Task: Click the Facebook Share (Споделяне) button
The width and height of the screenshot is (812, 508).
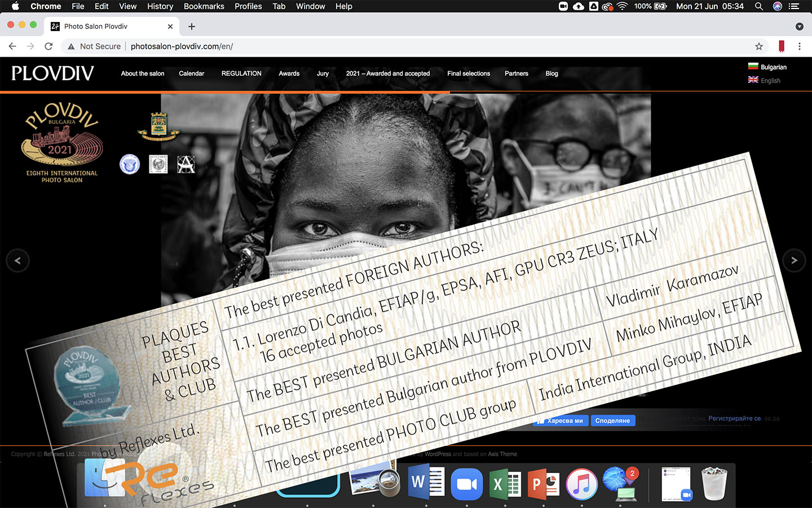Action: click(x=612, y=421)
